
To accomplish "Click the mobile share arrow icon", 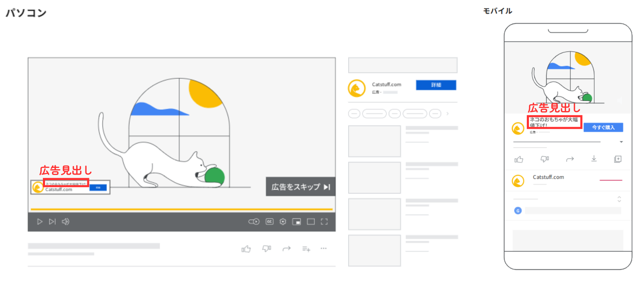I will [570, 159].
